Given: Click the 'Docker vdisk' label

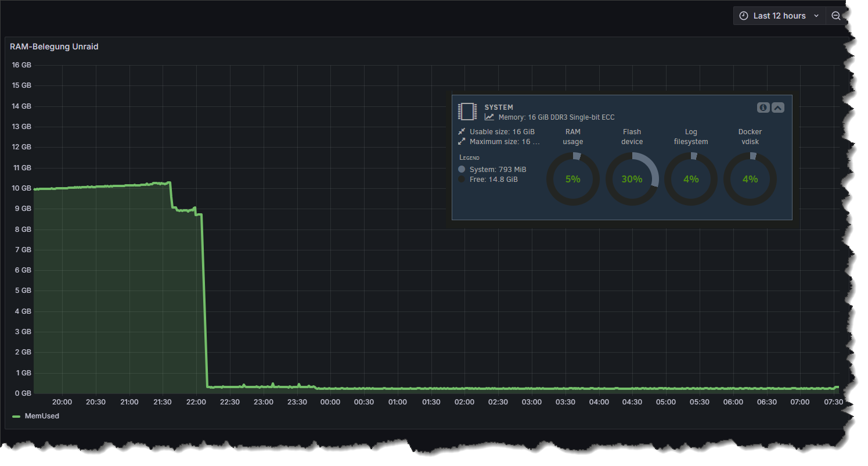Looking at the screenshot, I should pyautogui.click(x=750, y=137).
